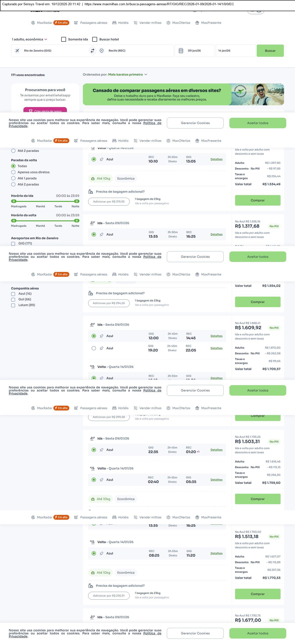
Task: Pin the Azul 22:35 departure flight
Action: click(102, 450)
